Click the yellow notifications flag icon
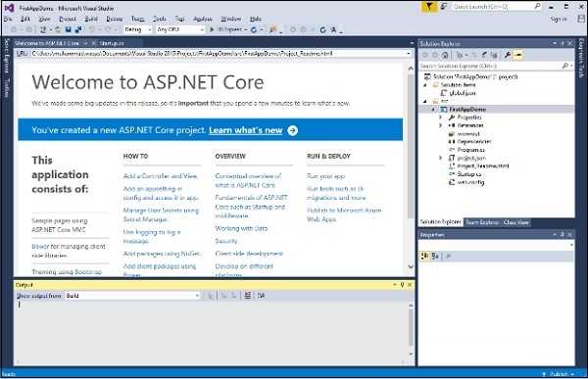 [x=429, y=7]
